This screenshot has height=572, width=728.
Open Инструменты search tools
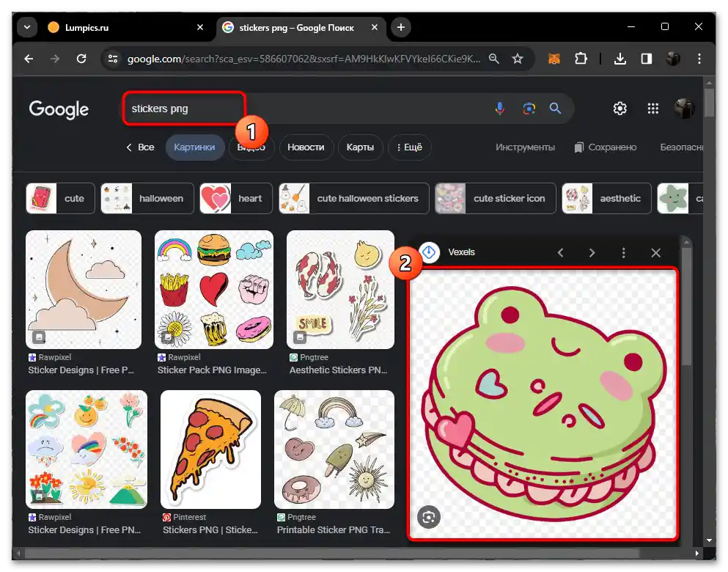pos(525,147)
